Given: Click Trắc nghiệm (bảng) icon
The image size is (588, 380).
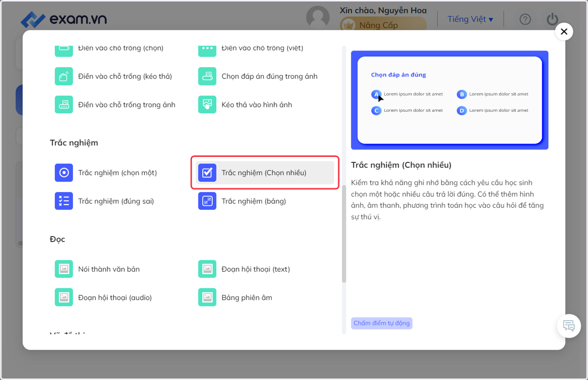Looking at the screenshot, I should (x=207, y=201).
